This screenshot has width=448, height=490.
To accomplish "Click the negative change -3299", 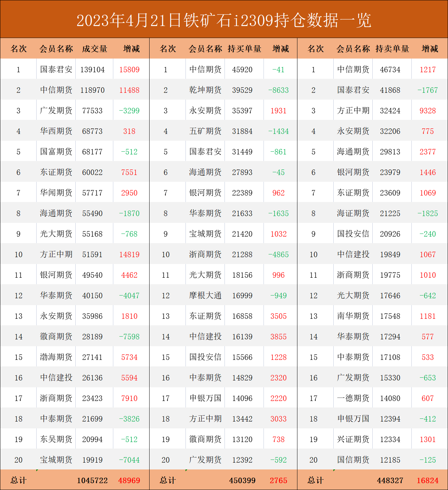I will (129, 111).
